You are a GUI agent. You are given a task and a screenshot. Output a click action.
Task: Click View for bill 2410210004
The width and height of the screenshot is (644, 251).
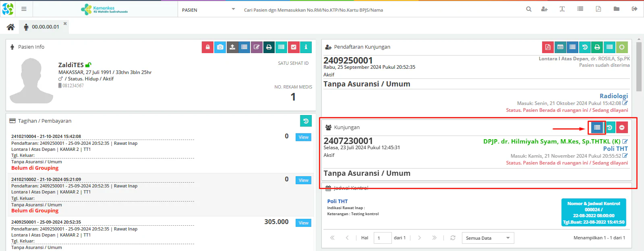(x=304, y=137)
